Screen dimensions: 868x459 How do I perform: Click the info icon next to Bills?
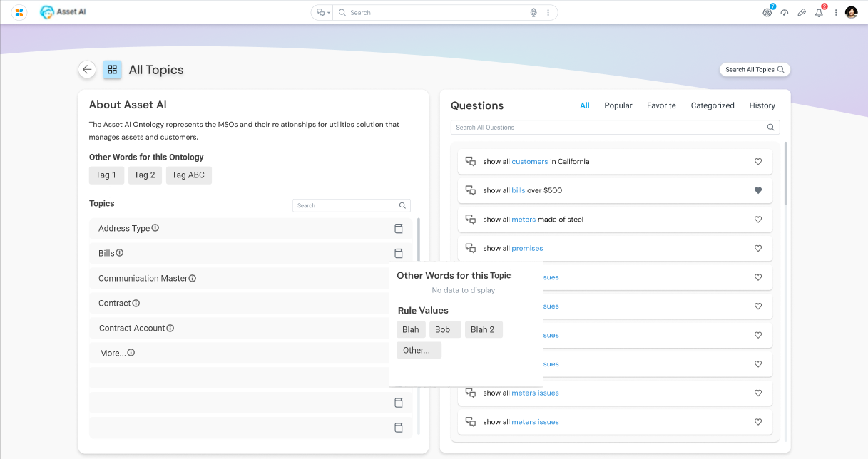pos(120,253)
